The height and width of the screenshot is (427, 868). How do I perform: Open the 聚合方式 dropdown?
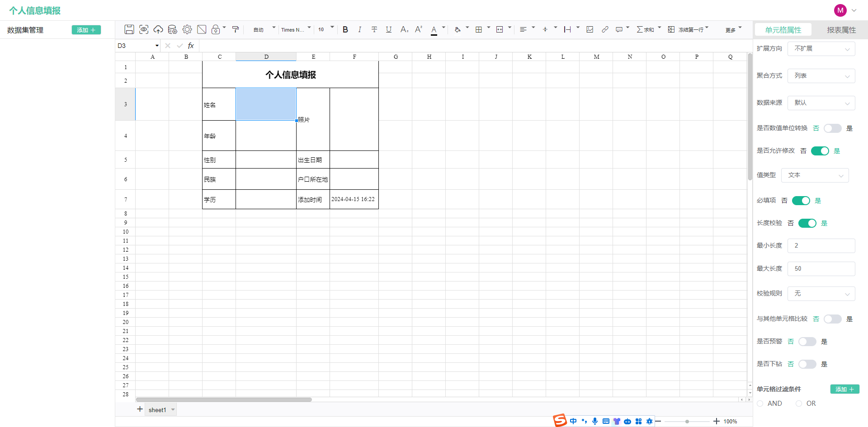[821, 76]
